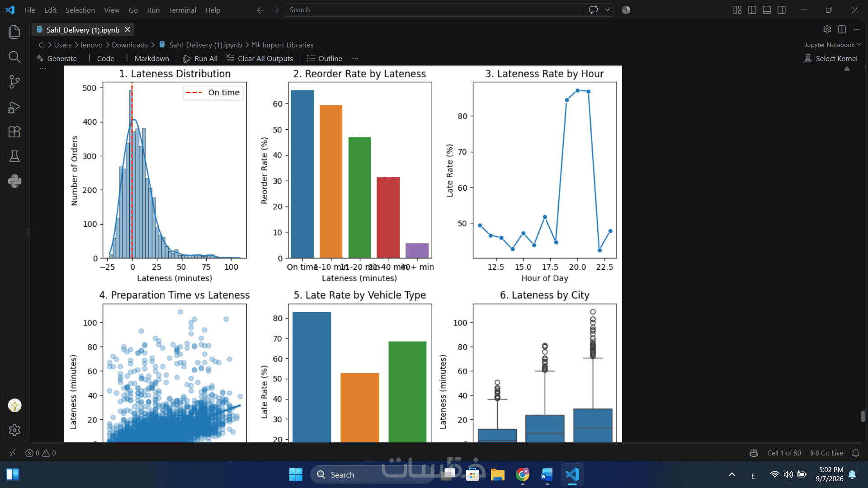The height and width of the screenshot is (488, 868).
Task: Open the Explorer view in activity bar
Action: pos(14,32)
